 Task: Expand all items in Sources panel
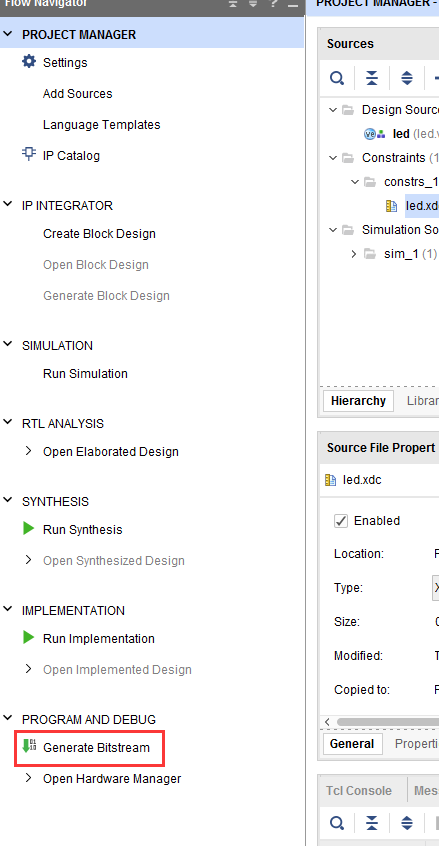[x=407, y=79]
